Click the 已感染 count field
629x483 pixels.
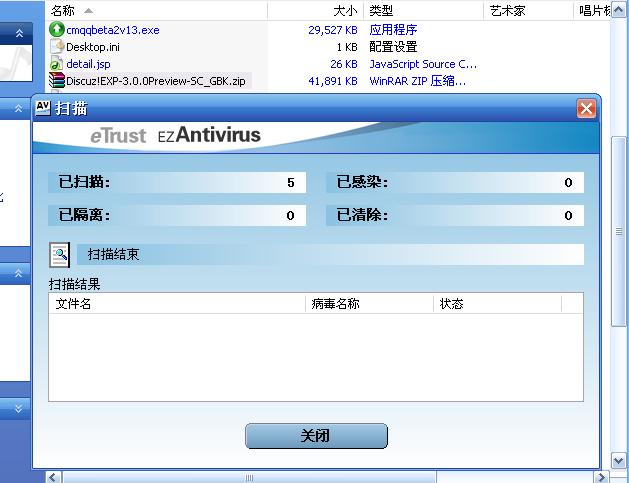455,183
